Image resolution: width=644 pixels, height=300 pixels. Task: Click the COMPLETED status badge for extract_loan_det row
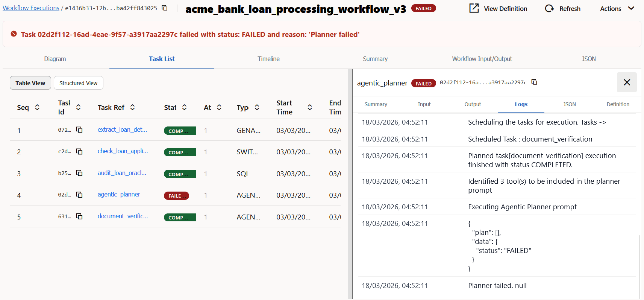(180, 131)
